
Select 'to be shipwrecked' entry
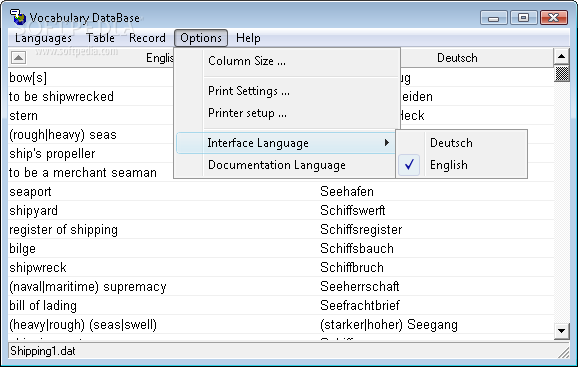tap(61, 97)
